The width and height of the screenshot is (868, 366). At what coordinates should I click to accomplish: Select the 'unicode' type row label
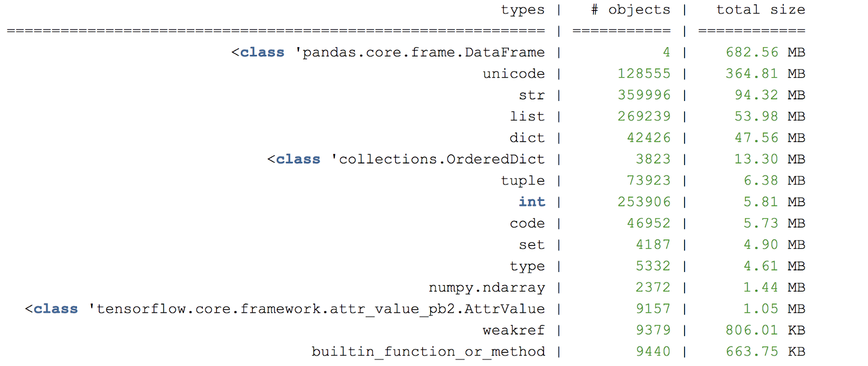514,74
